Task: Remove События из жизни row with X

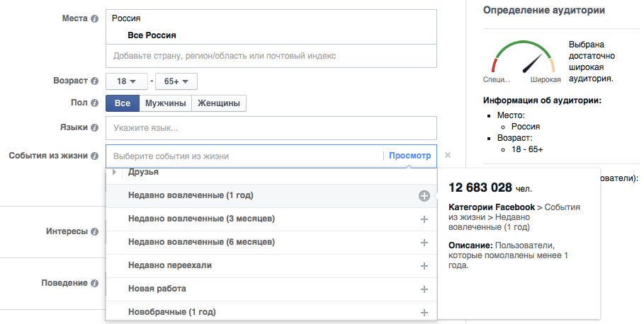Action: (x=448, y=155)
